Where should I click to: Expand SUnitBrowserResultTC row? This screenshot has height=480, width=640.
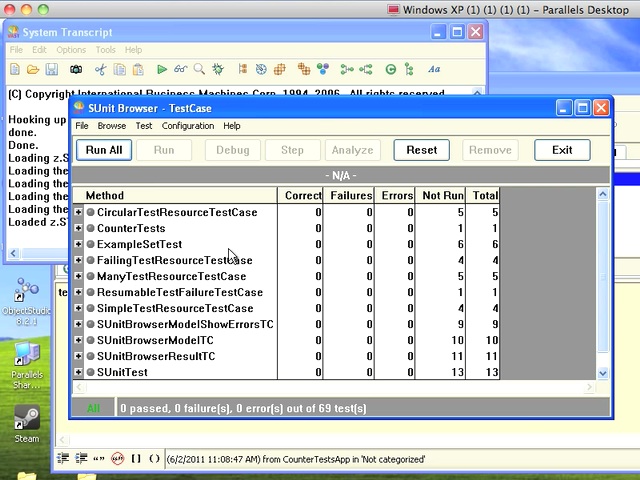[78, 356]
